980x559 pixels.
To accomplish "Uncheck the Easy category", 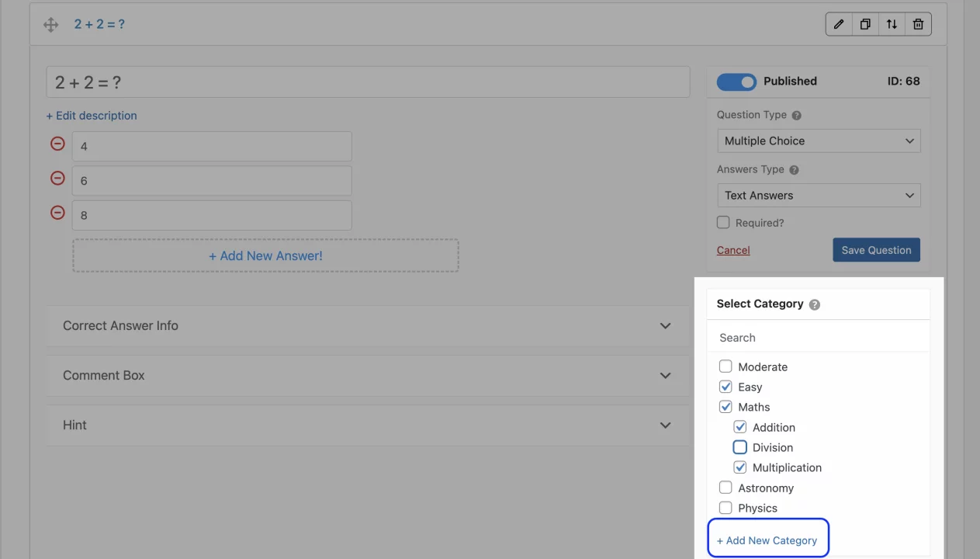I will click(x=725, y=387).
